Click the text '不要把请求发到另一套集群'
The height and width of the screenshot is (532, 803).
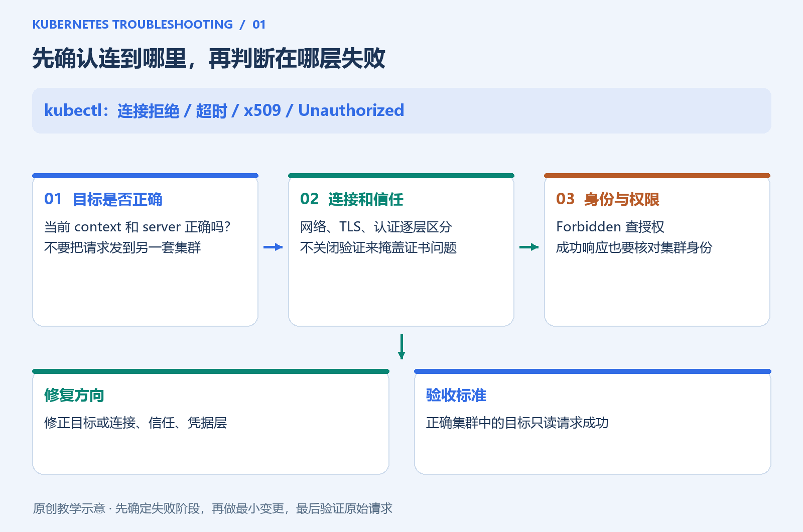click(x=122, y=247)
